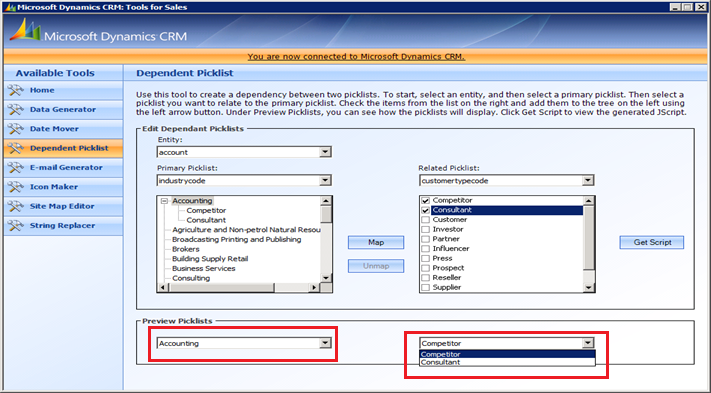The image size is (711, 393).
Task: Click related picklist scrollbar down arrow
Action: click(x=589, y=287)
